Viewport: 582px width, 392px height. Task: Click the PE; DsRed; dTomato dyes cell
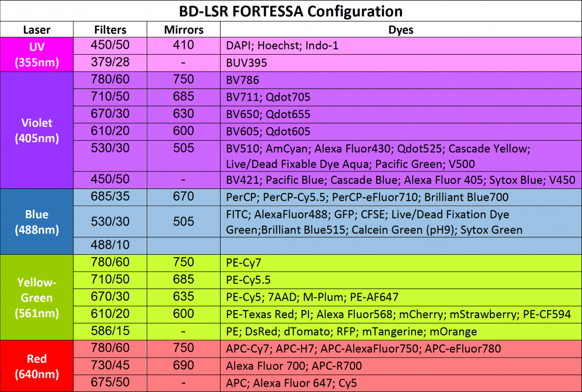(x=401, y=332)
